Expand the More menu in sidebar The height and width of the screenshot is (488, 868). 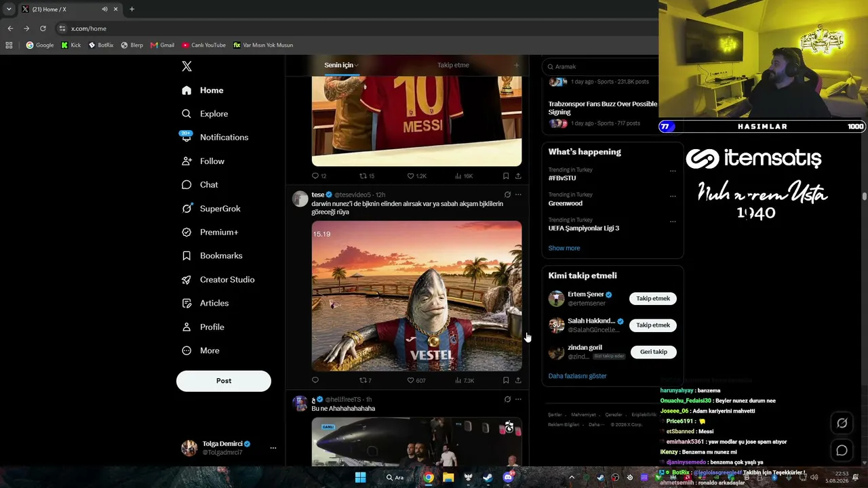201,351
